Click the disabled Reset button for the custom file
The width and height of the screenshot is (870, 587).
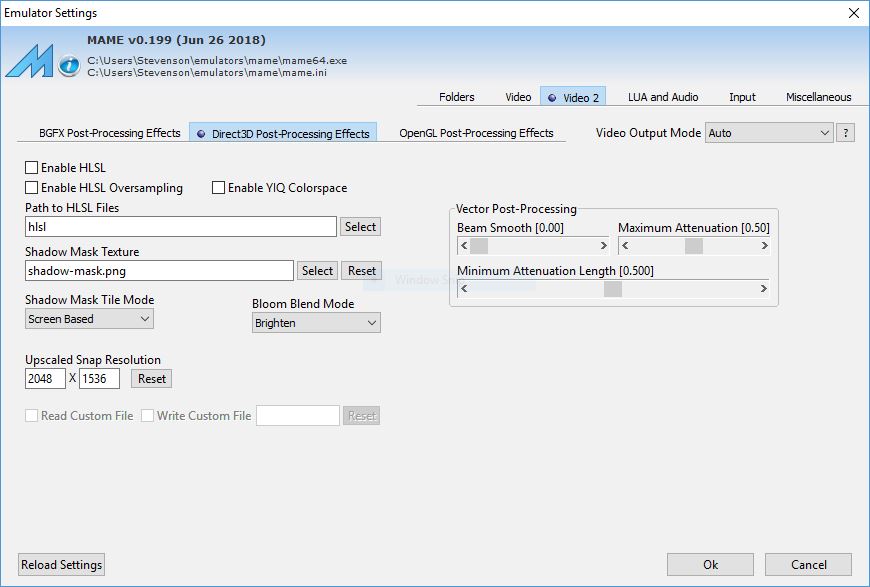362,416
